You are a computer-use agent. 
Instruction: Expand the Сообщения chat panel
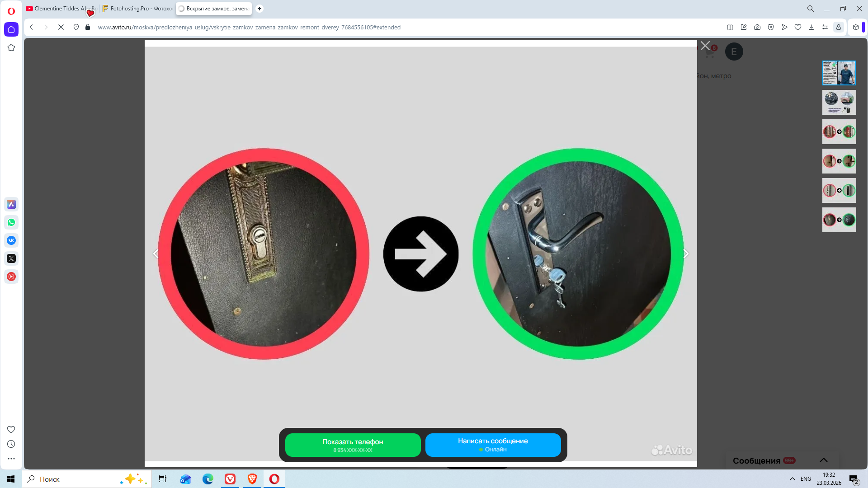click(824, 460)
